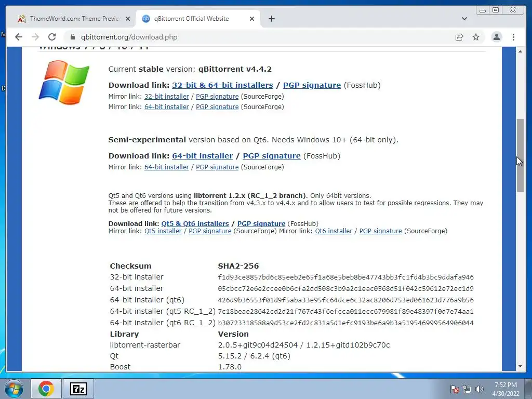532x399 pixels.
Task: Click the Action Center flag tray icon
Action: tap(454, 389)
